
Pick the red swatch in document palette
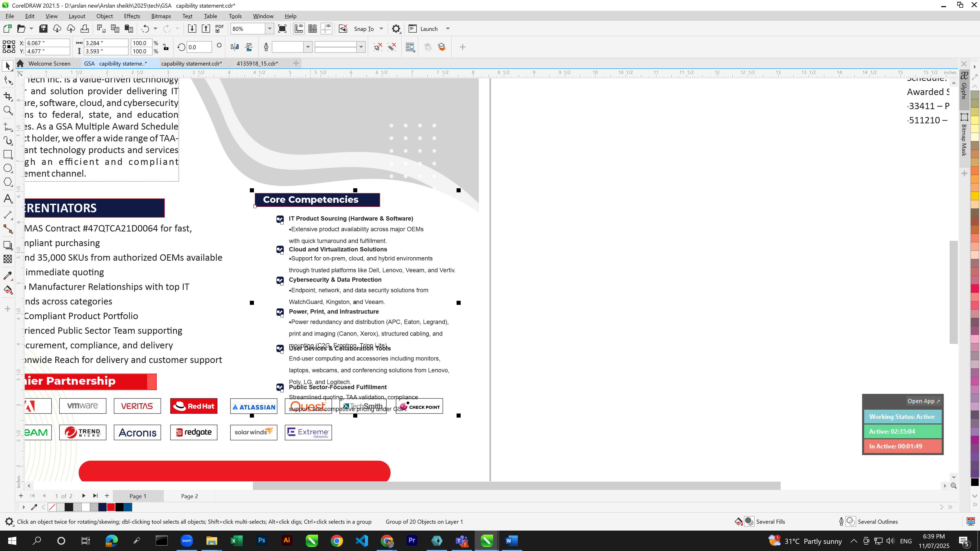click(x=111, y=507)
